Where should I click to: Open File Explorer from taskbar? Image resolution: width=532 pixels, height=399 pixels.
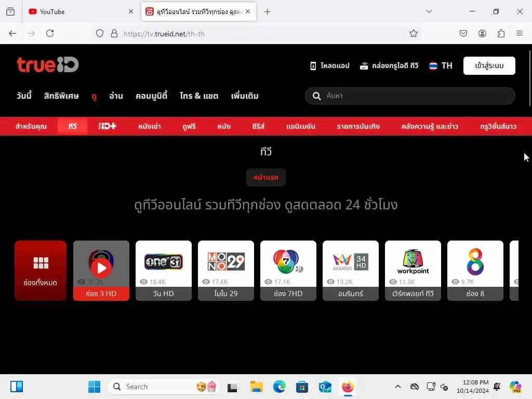[257, 387]
